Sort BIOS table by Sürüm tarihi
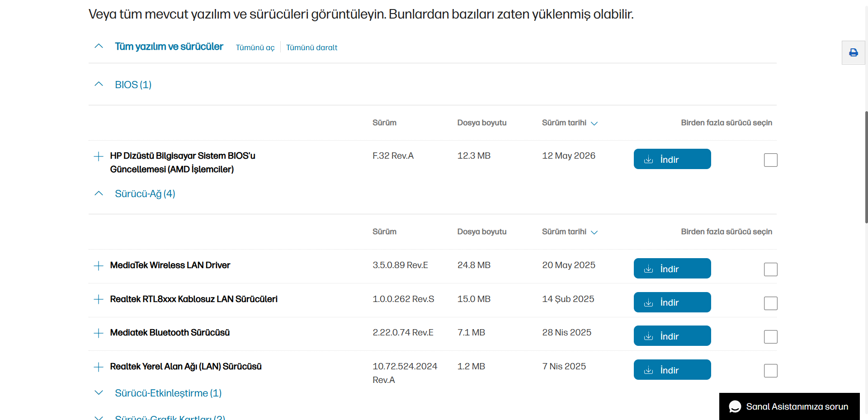The width and height of the screenshot is (868, 420). coord(570,123)
